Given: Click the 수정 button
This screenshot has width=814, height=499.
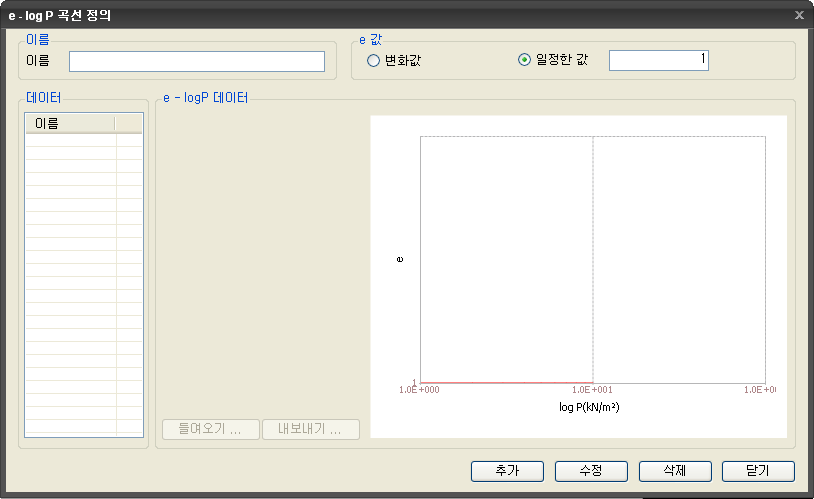Looking at the screenshot, I should [x=591, y=471].
